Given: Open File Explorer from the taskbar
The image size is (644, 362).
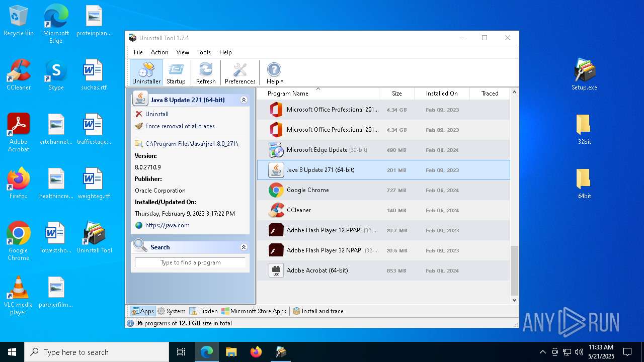Looking at the screenshot, I should tap(231, 352).
